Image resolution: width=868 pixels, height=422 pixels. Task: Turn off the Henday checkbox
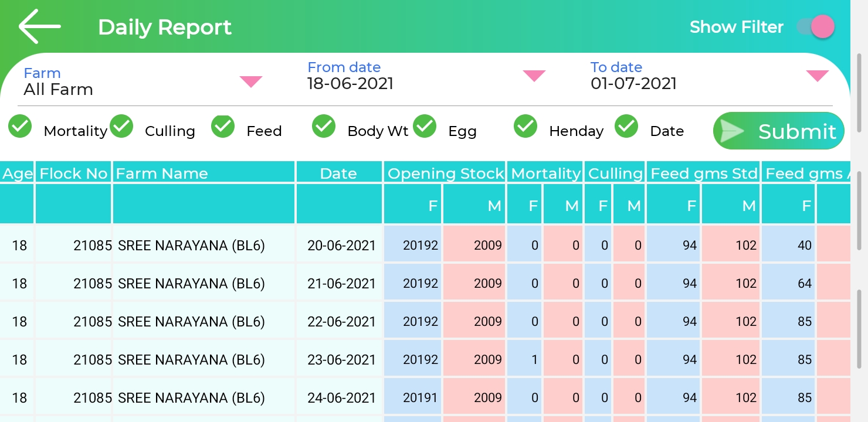[x=525, y=127]
